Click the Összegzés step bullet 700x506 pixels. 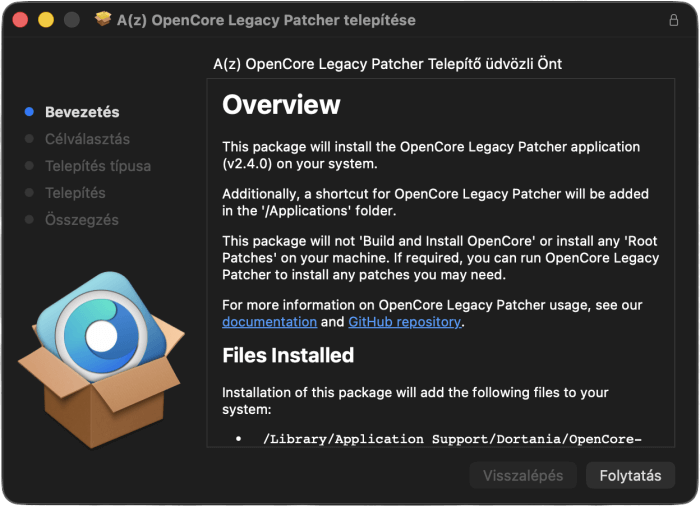29,219
